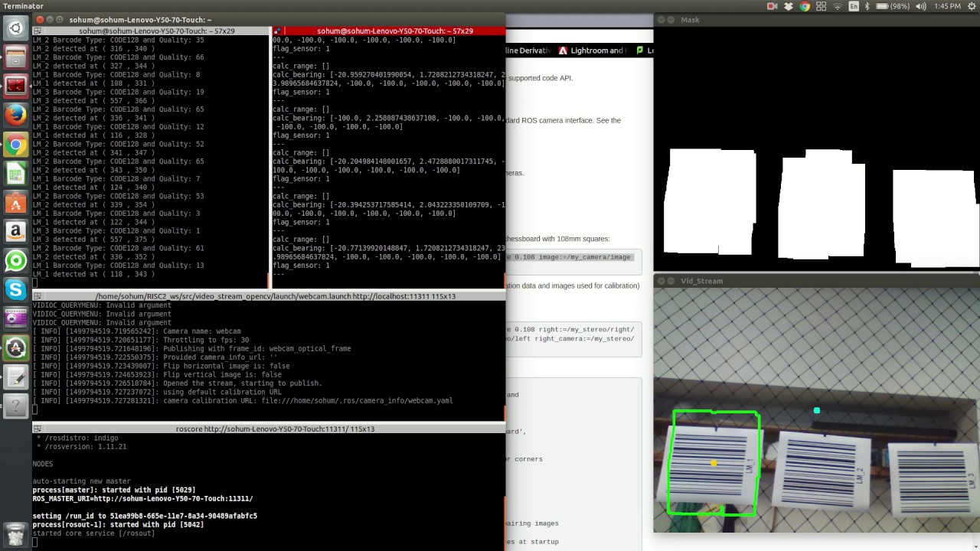Minimize the Terminator window
The image size is (980, 551).
tap(50, 20)
